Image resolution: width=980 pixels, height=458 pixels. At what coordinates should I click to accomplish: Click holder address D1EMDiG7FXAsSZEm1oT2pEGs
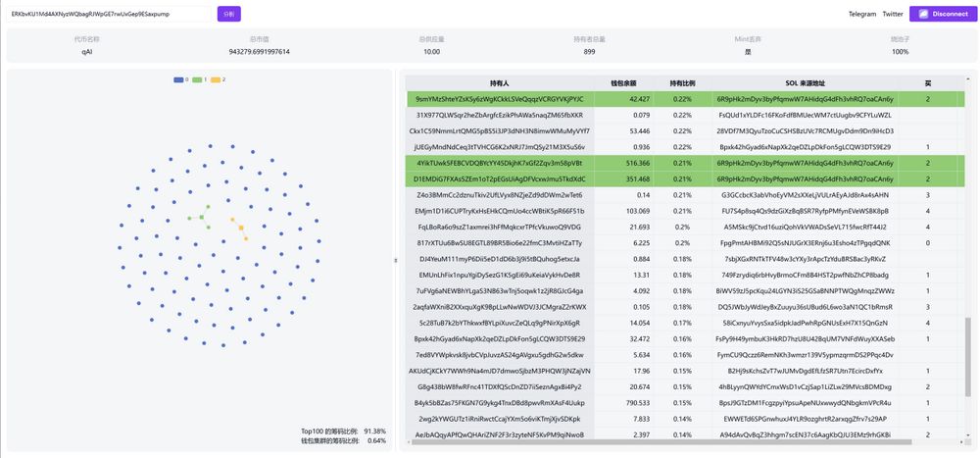(x=500, y=178)
